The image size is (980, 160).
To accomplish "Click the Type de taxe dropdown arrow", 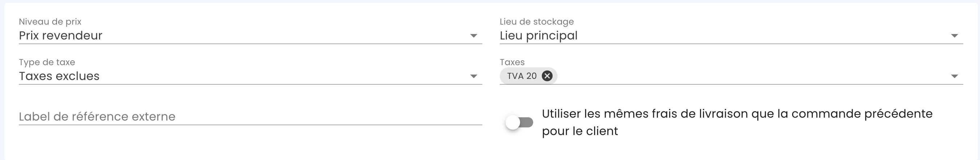I will (x=473, y=76).
